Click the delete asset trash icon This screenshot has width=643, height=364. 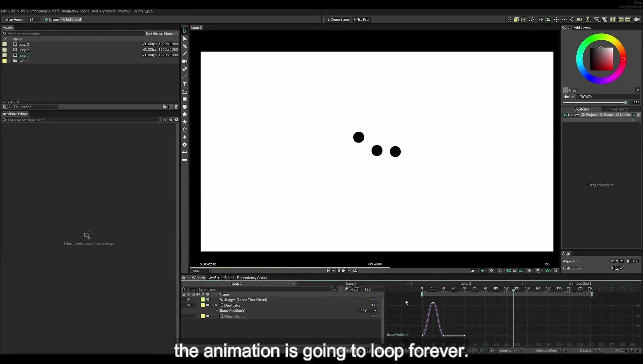[176, 107]
